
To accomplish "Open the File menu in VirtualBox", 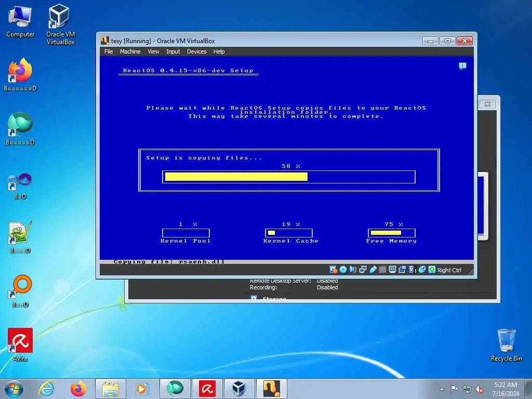I will (x=109, y=51).
